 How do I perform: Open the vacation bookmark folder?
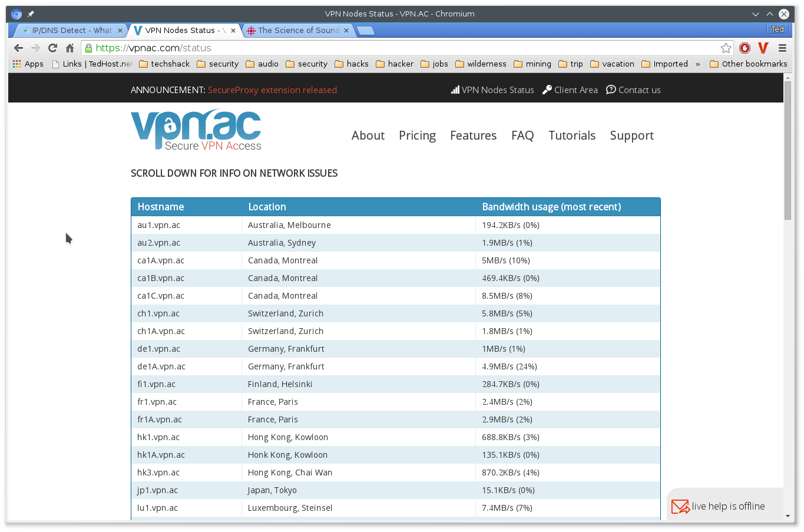(x=612, y=64)
